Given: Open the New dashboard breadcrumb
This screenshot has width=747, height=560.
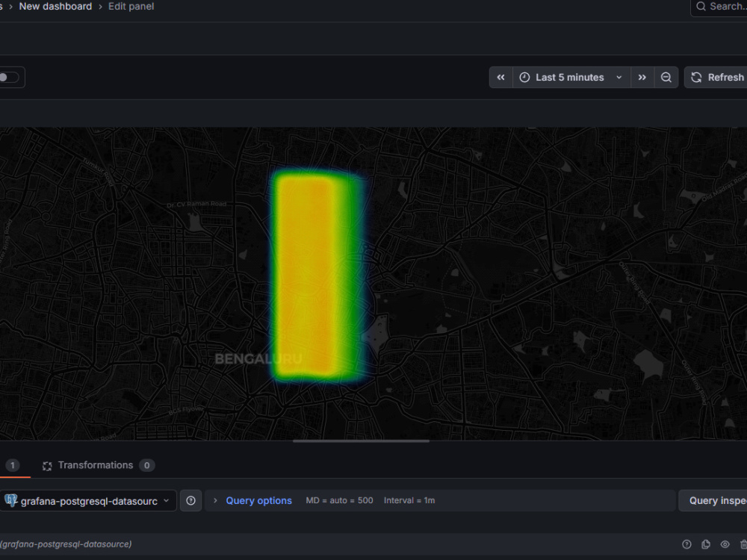Looking at the screenshot, I should tap(55, 7).
